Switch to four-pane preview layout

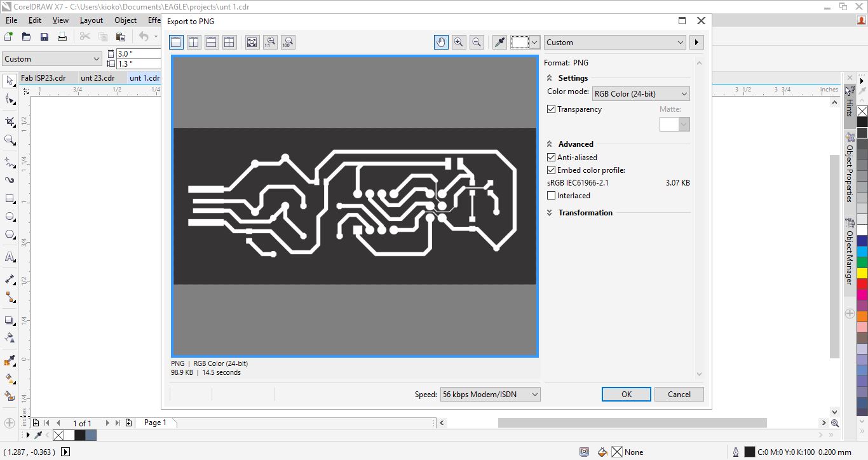pyautogui.click(x=229, y=43)
